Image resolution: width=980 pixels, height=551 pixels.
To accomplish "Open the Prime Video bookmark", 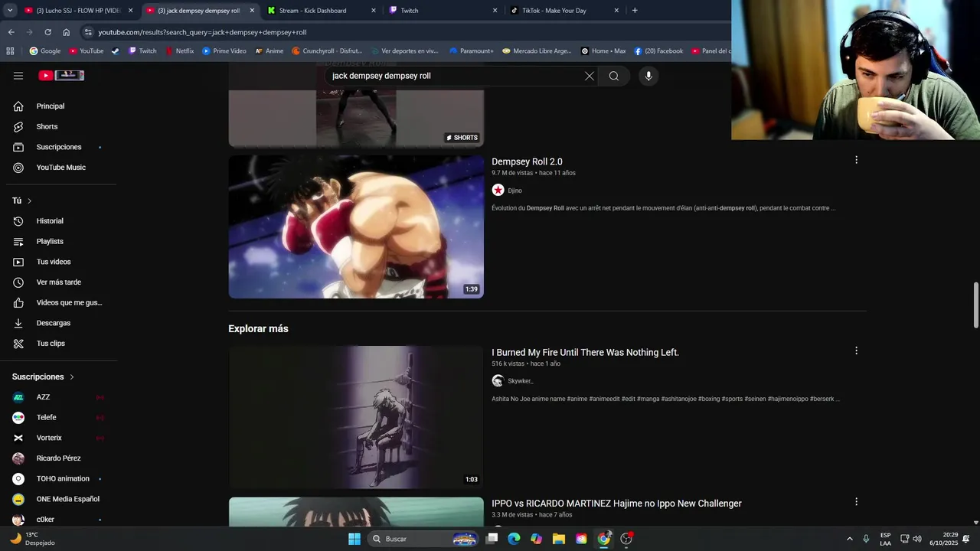I will 224,51.
